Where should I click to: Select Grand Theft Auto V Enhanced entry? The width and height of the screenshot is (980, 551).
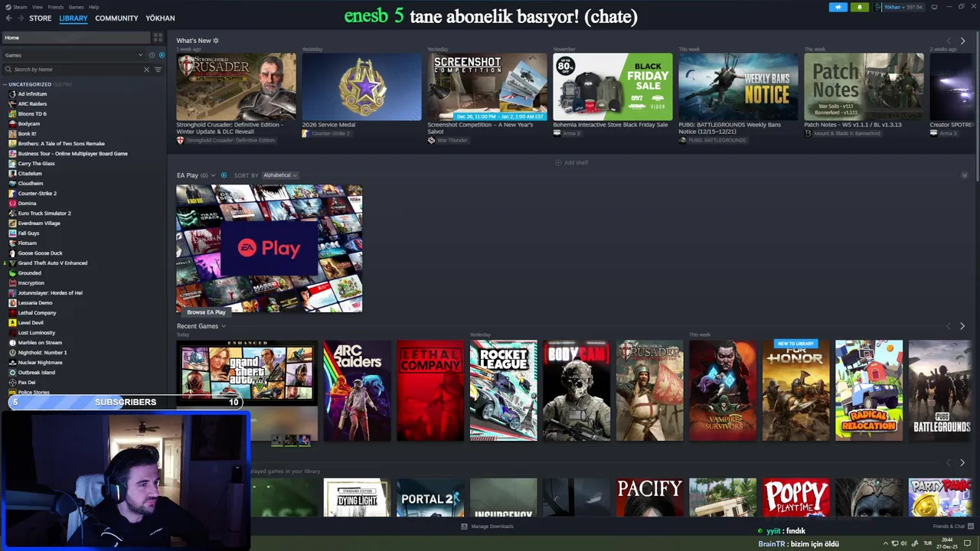[53, 263]
